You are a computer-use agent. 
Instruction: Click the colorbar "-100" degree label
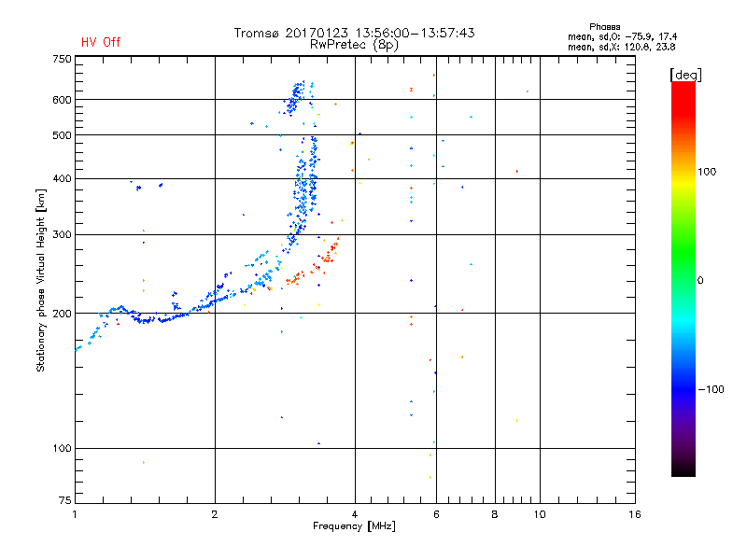point(711,389)
